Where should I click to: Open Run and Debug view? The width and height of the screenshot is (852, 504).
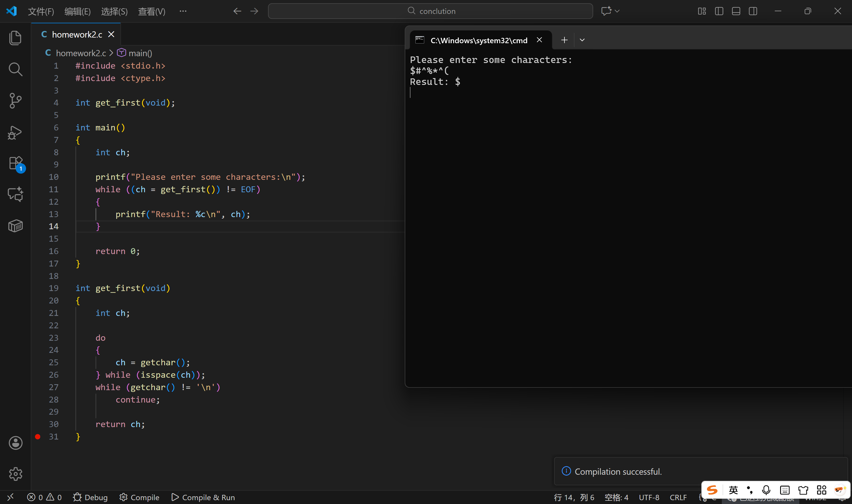point(15,133)
